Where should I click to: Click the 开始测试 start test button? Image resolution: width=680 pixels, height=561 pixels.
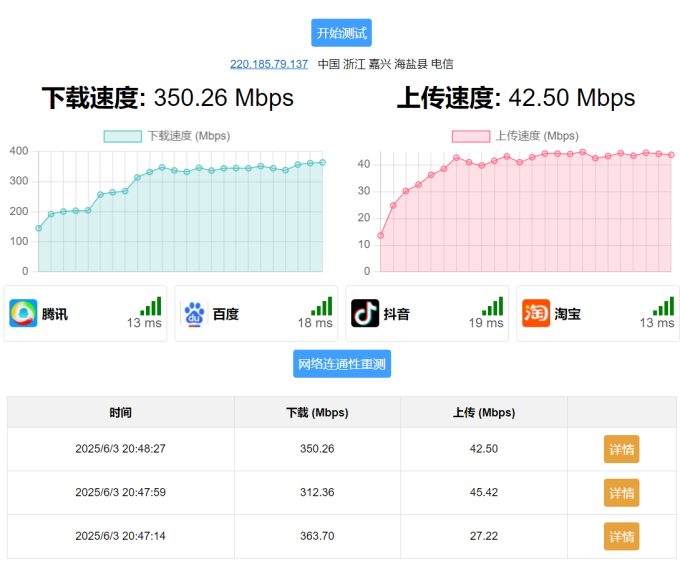tap(341, 33)
